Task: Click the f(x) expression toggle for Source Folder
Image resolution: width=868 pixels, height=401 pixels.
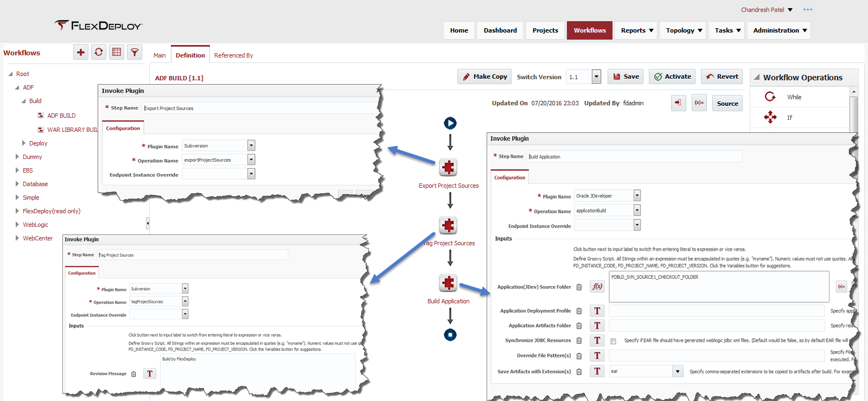Action: pos(597,287)
